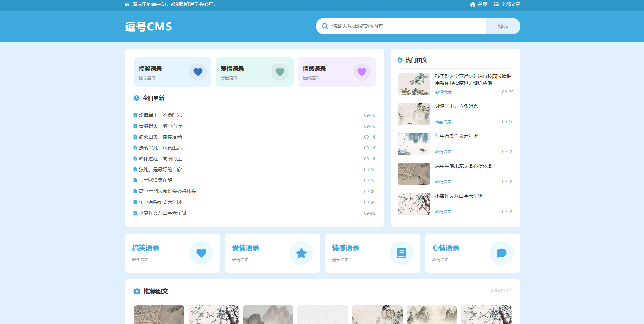Open 首页 in the top navigation

(483, 4)
